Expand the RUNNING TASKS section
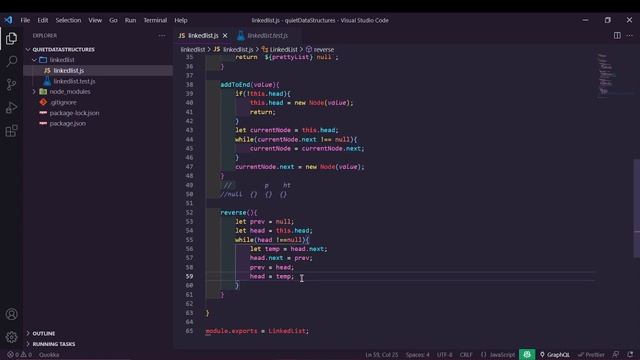 point(53,344)
